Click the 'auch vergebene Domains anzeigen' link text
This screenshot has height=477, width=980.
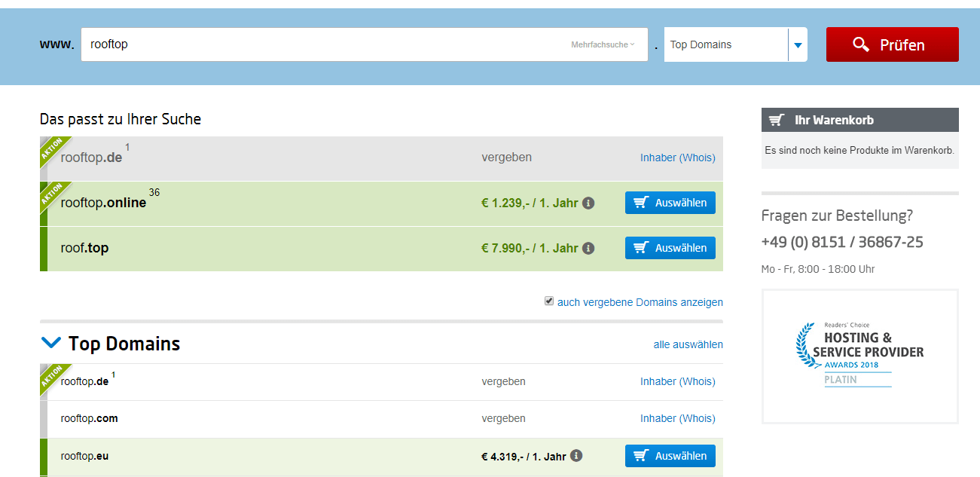click(640, 302)
